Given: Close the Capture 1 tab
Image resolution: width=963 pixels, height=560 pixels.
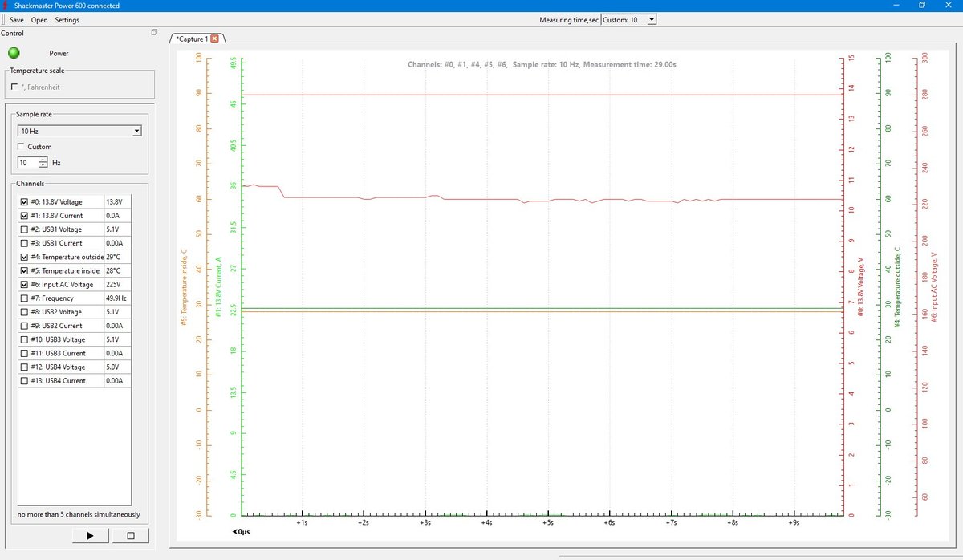Looking at the screenshot, I should coord(214,39).
